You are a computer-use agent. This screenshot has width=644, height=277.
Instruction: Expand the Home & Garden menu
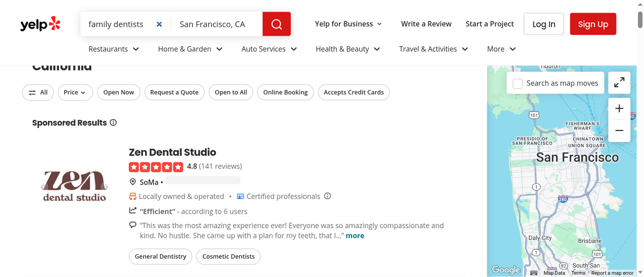click(190, 49)
